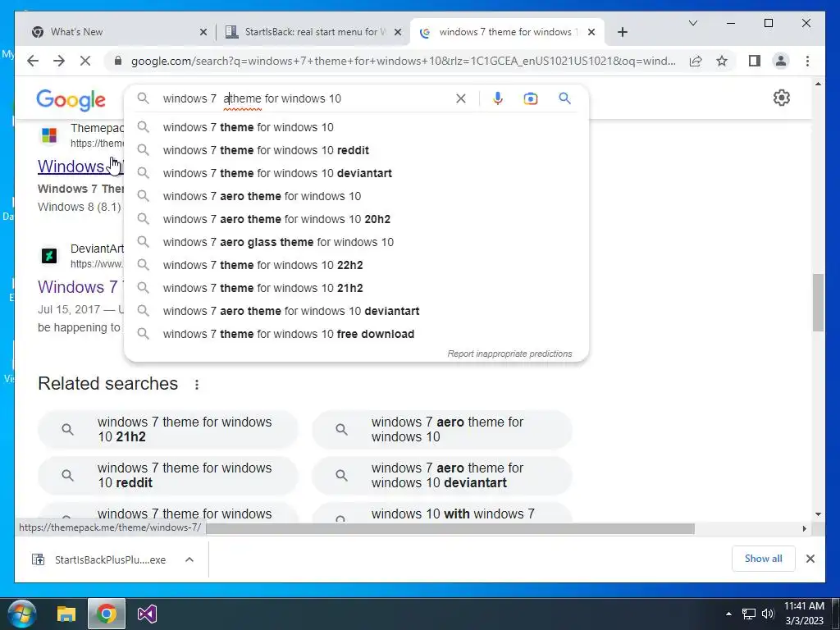Choose suggestion ending in 'free download'
This screenshot has height=630, width=840.
click(x=356, y=335)
